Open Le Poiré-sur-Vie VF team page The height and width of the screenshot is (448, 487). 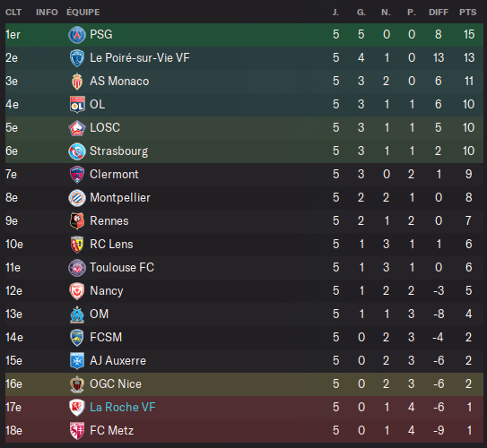click(x=139, y=58)
